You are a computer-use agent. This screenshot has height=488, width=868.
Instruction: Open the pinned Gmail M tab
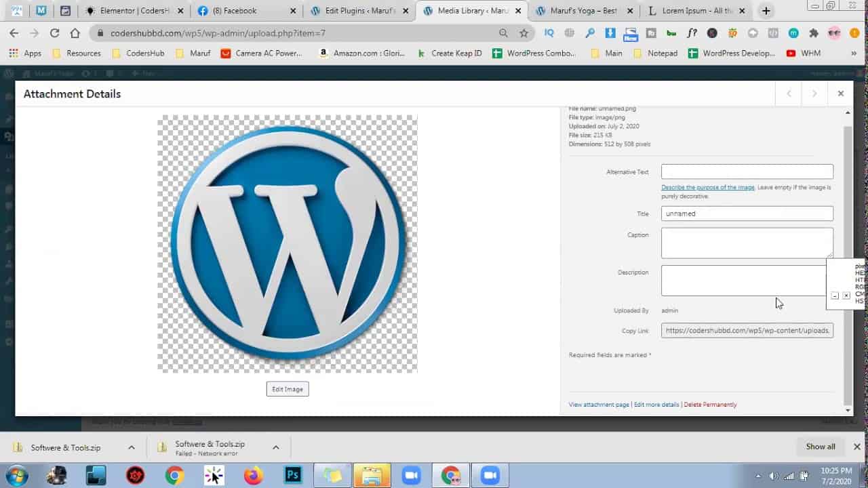tap(41, 11)
